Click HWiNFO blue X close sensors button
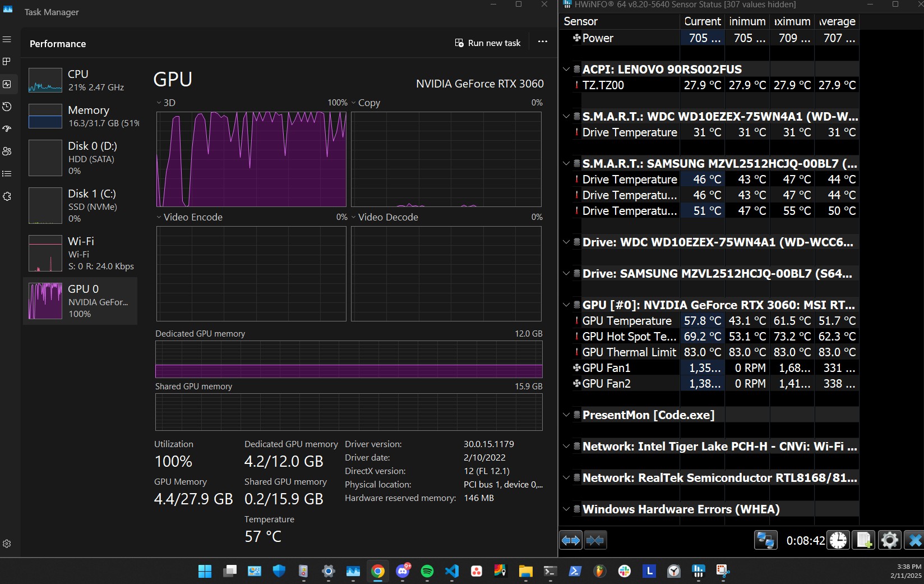Screen dimensions: 924x584 pos(915,540)
